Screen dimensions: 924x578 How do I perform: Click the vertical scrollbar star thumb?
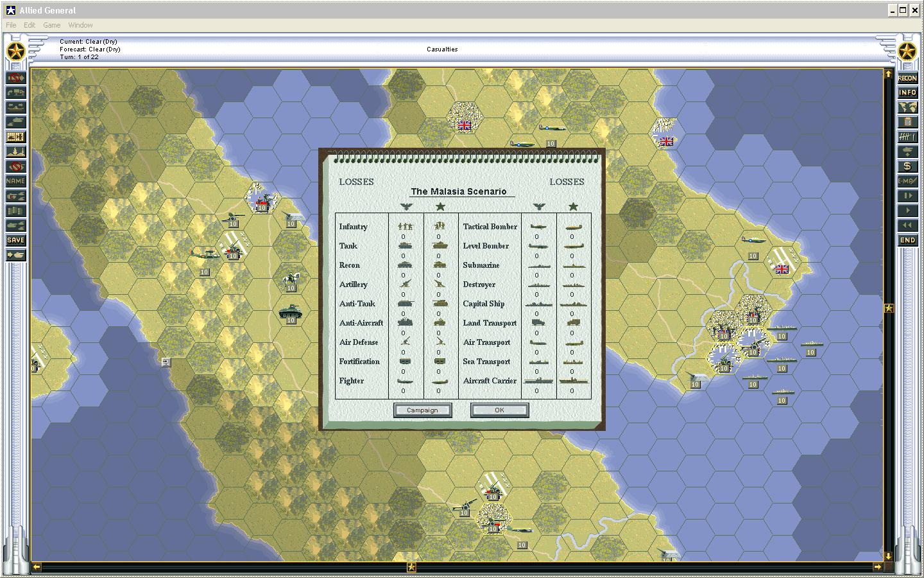pos(889,308)
